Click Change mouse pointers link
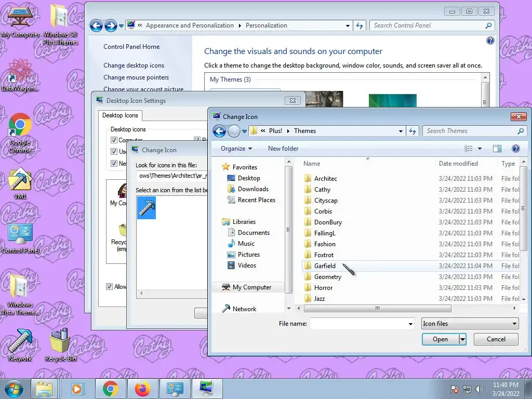 (136, 77)
